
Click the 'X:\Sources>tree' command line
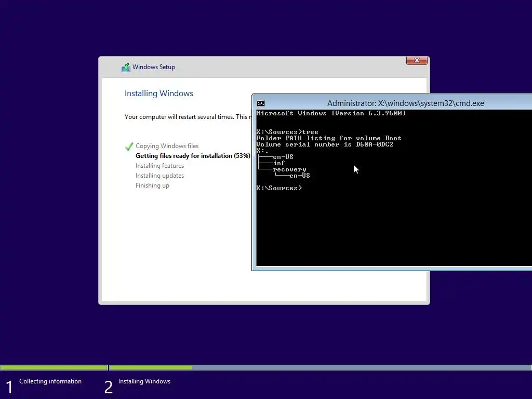coord(287,132)
